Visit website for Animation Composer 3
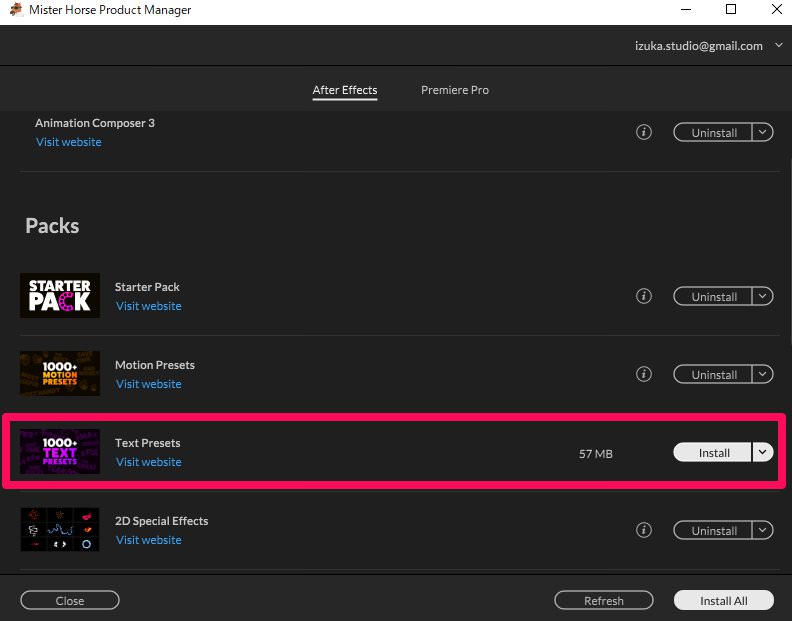 pos(69,142)
